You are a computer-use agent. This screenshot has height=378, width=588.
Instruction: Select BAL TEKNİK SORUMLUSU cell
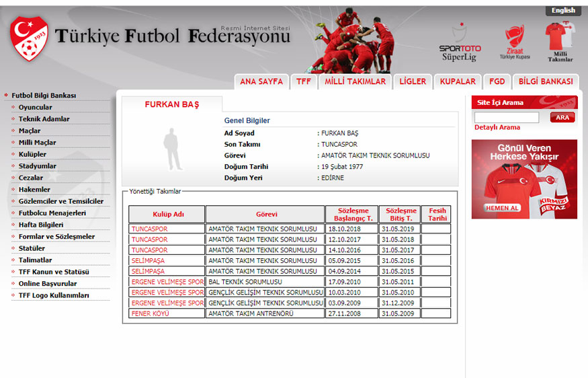click(265, 282)
